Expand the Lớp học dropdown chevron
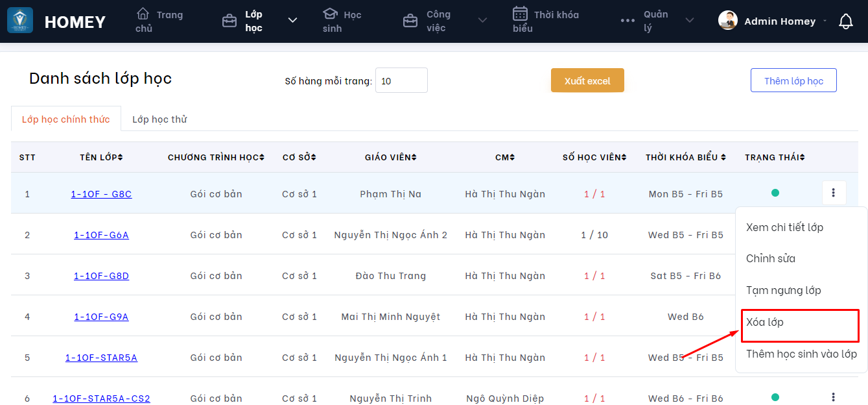Image resolution: width=868 pixels, height=405 pixels. pyautogui.click(x=292, y=21)
